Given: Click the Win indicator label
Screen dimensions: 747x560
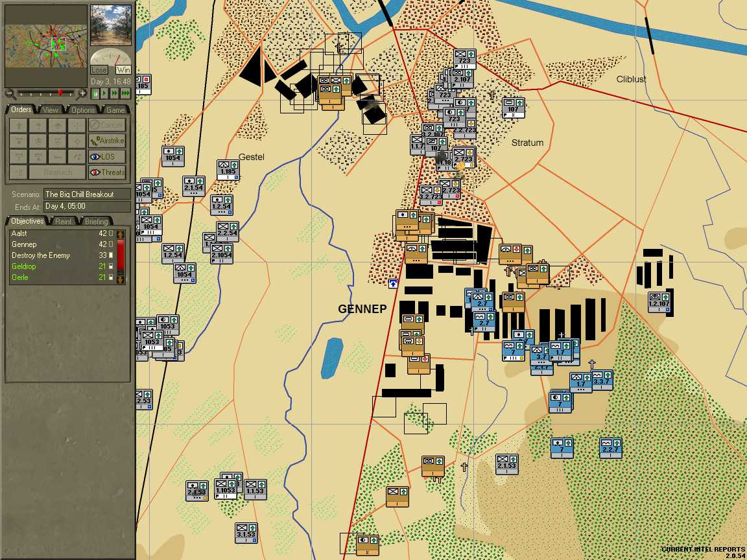Looking at the screenshot, I should coord(123,69).
